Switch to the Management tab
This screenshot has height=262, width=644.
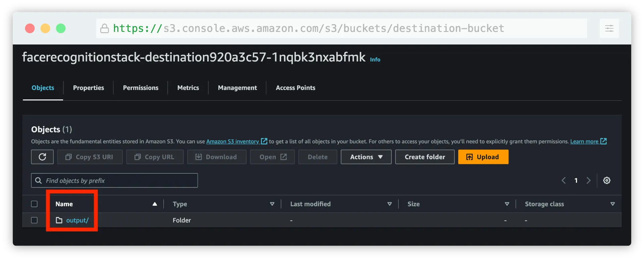point(237,88)
